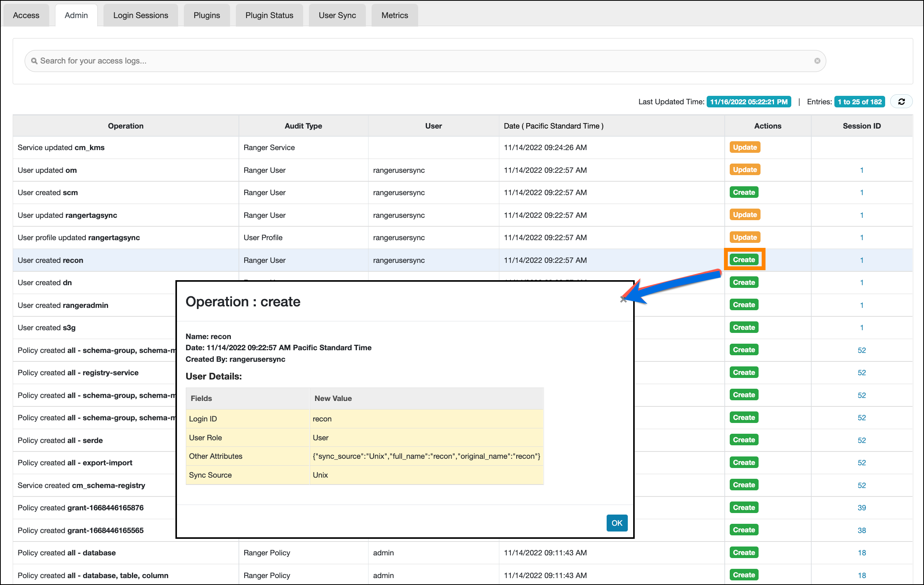Switch to the Access tab
This screenshot has height=585, width=924.
[26, 15]
